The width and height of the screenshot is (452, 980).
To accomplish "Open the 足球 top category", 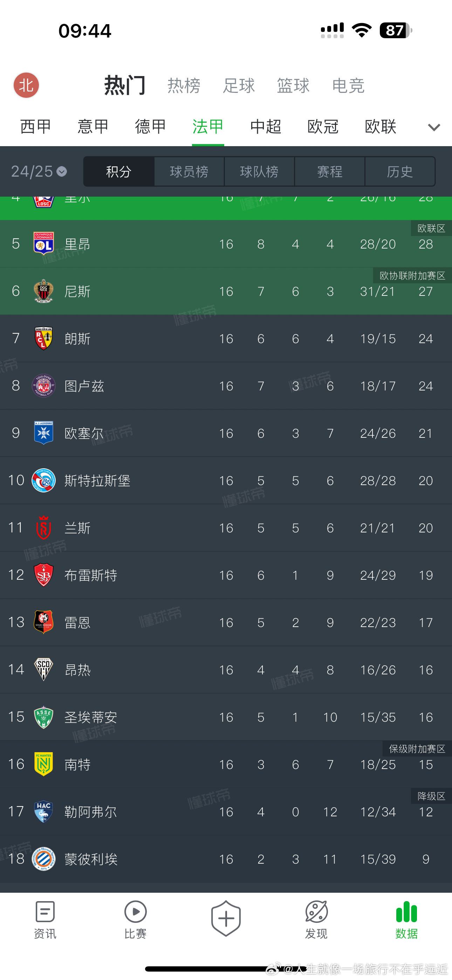I will coord(239,86).
